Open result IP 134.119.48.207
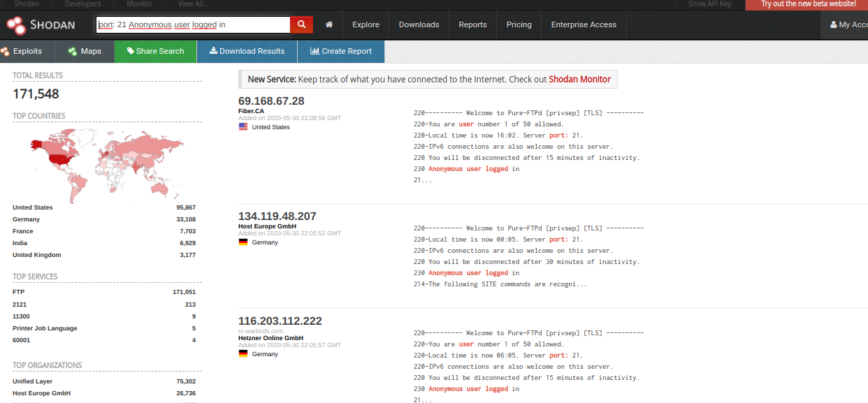 [277, 217]
